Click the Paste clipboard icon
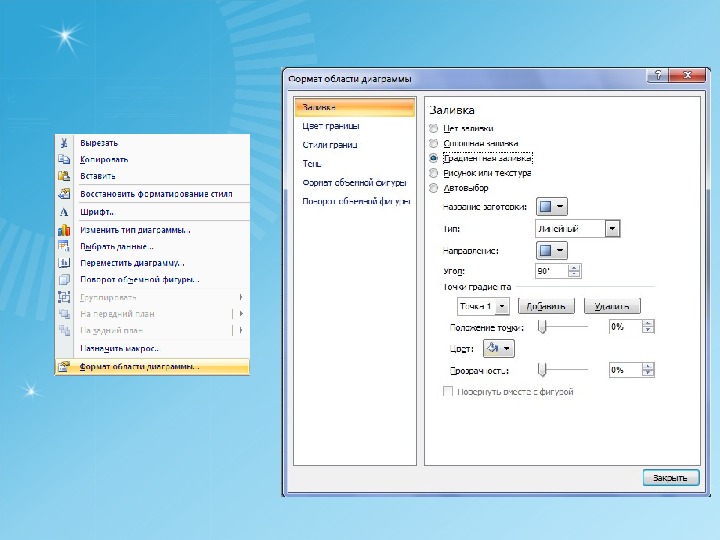Viewport: 720px width, 540px height. (64, 176)
